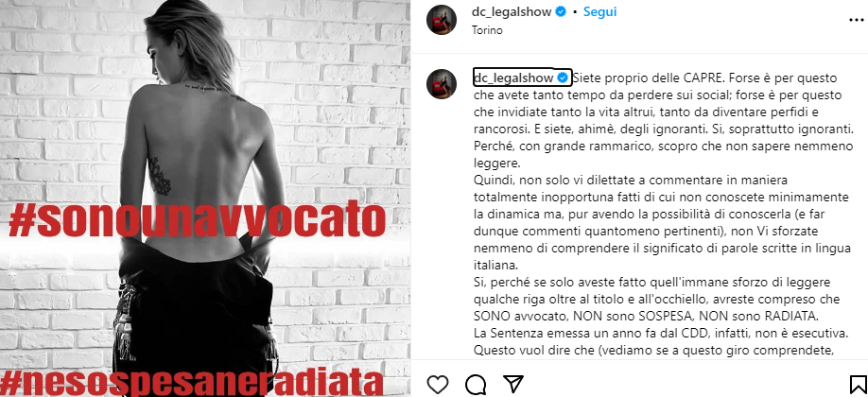Click the #nesospesaneradiata hashtag overlay on the image
Screen dimensions: 868x397
pyautogui.click(x=192, y=382)
